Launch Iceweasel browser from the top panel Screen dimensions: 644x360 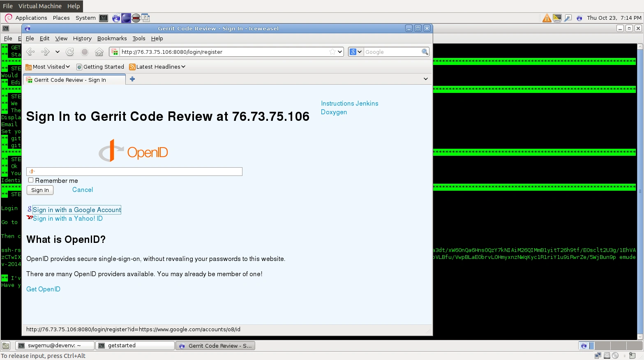tap(116, 18)
